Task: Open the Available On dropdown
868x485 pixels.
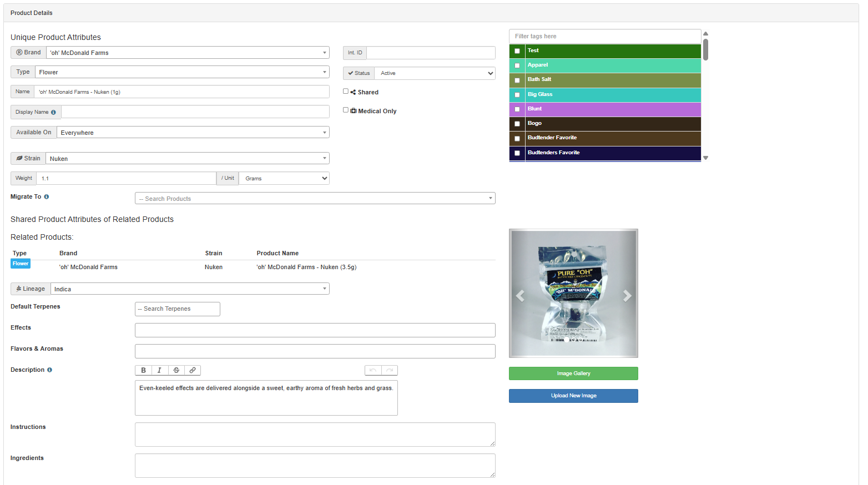Action: [x=193, y=132]
